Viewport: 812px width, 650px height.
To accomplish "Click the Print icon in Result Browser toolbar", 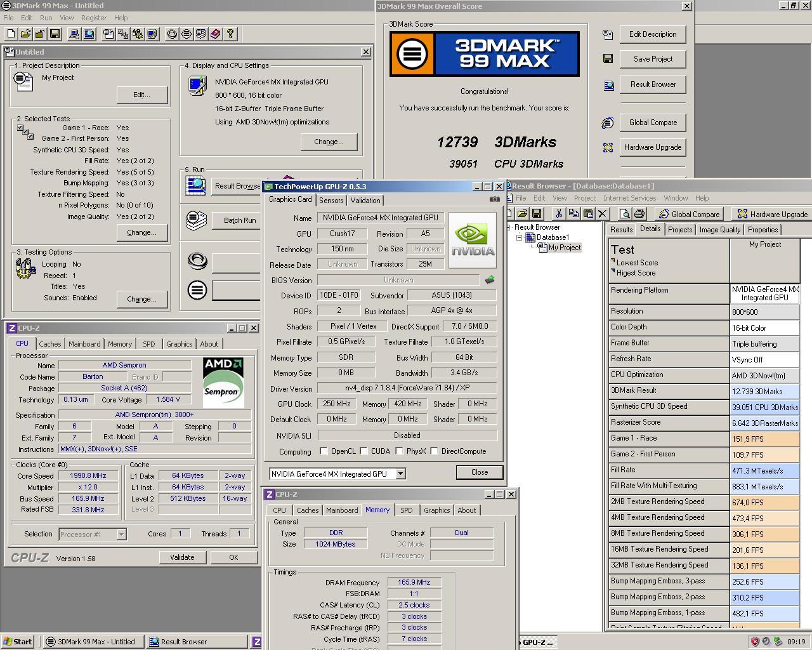I will click(x=639, y=214).
